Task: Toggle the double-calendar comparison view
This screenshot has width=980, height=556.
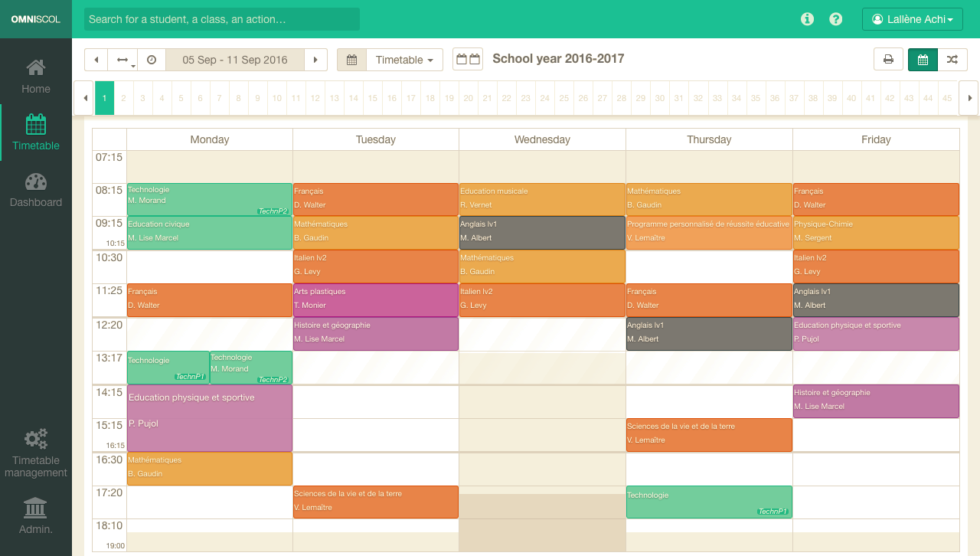Action: click(469, 59)
